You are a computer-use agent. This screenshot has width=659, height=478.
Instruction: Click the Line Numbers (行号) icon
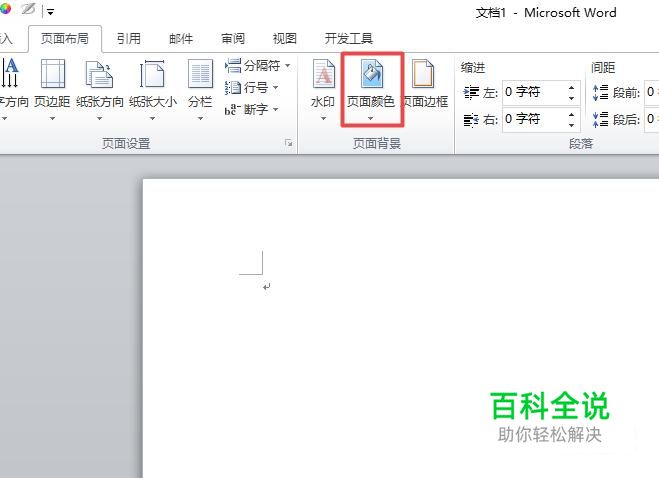(232, 87)
